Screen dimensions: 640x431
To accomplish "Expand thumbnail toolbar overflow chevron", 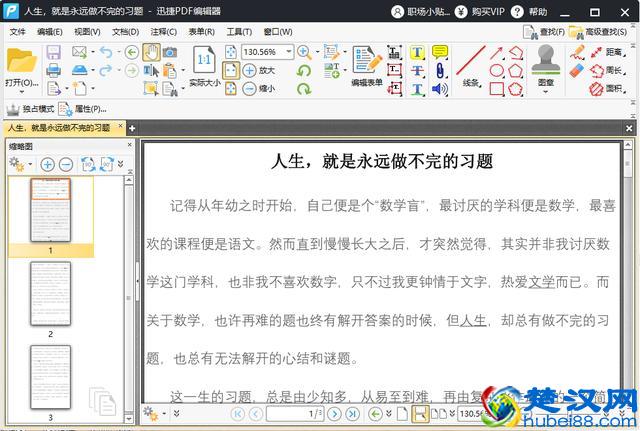I will (120, 164).
